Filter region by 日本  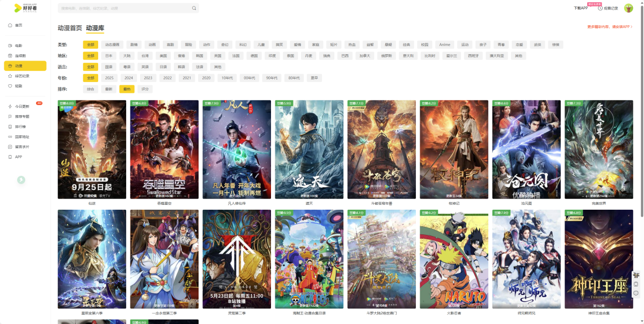click(109, 56)
